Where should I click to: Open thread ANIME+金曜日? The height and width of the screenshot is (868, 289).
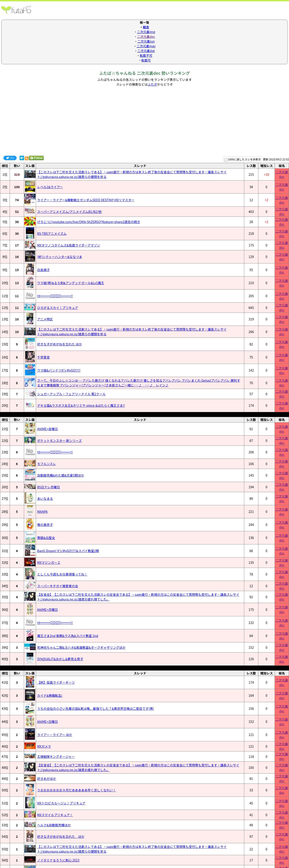[47, 429]
